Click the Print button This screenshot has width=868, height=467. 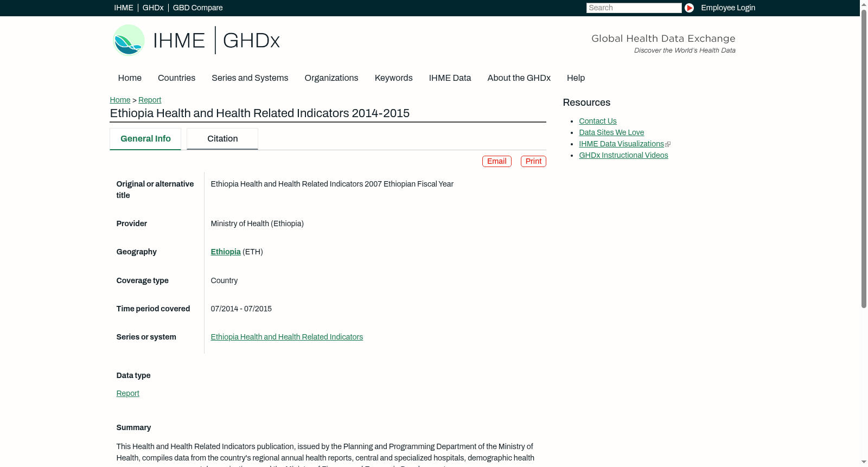[x=533, y=162]
